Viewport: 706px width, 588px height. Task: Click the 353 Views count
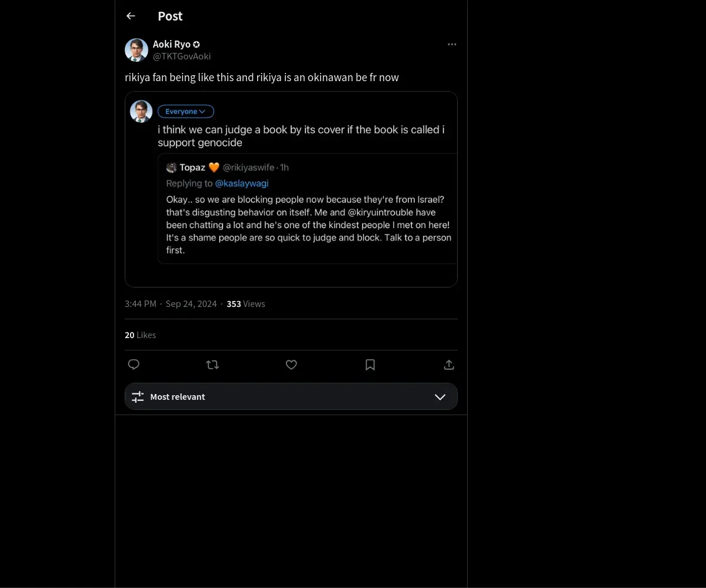246,304
